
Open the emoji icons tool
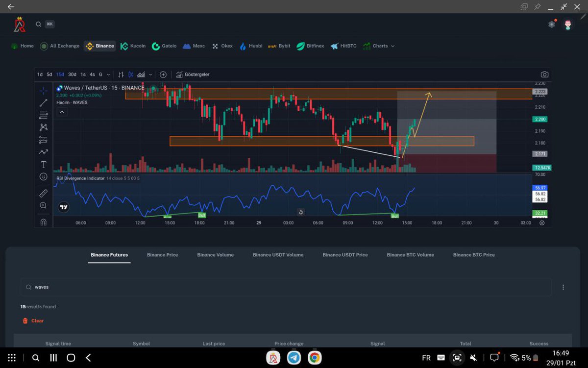[x=44, y=177]
